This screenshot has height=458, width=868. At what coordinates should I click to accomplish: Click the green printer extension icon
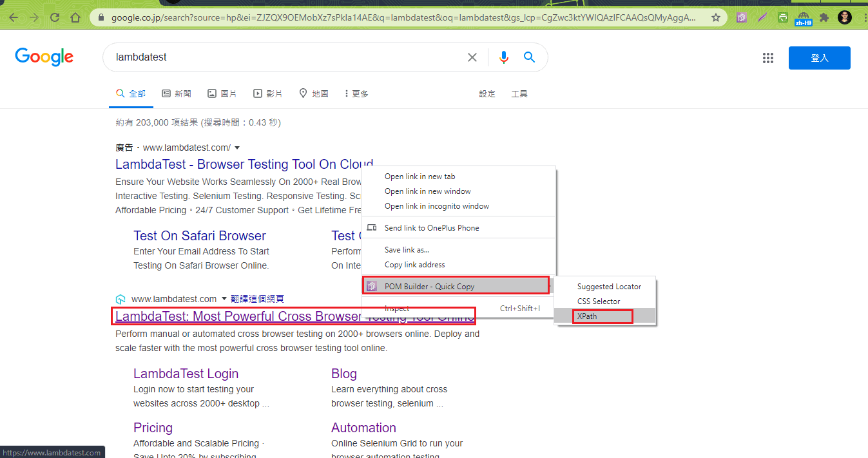point(782,17)
